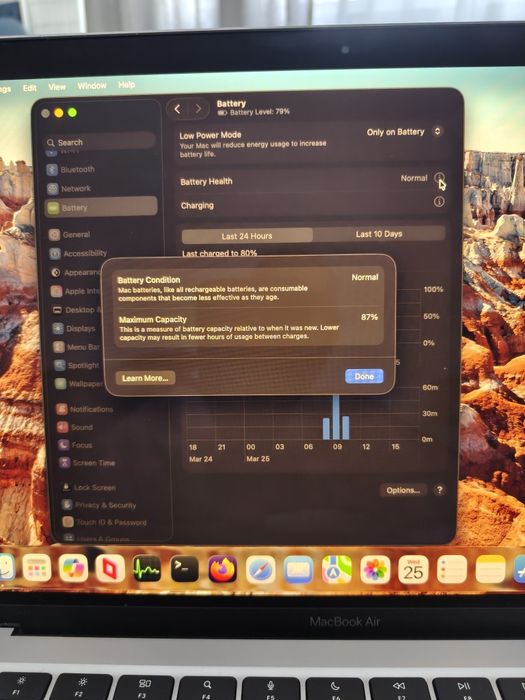Image resolution: width=525 pixels, height=700 pixels.
Task: Open Reminders from the Dock
Action: pyautogui.click(x=452, y=569)
